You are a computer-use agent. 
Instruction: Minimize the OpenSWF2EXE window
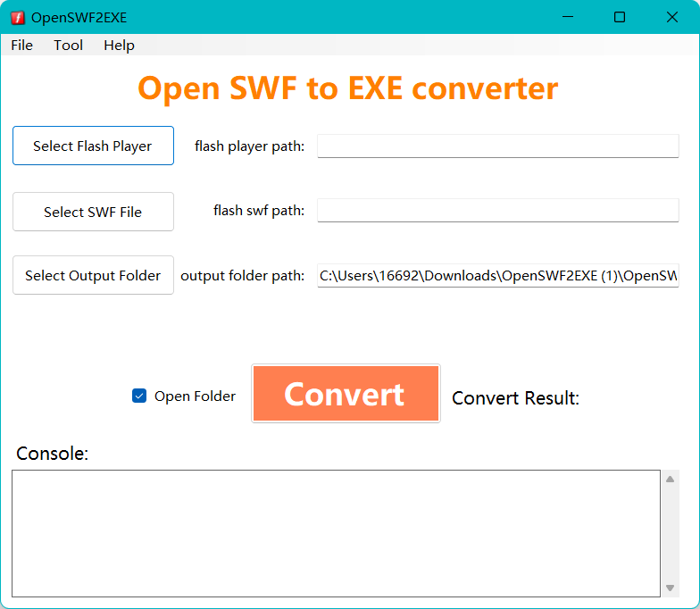pos(568,17)
